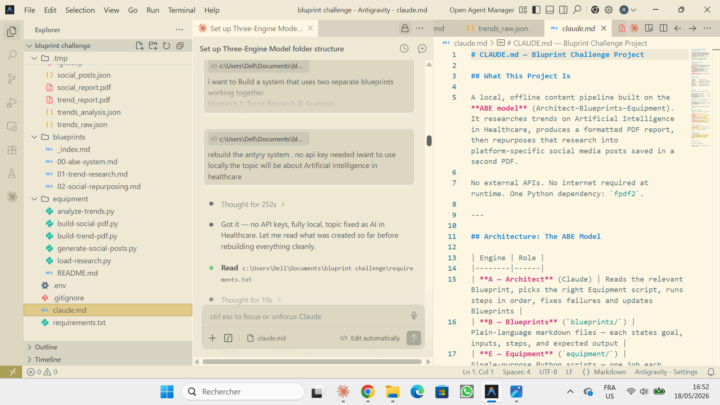
Task: Toggle the bottom panel layout button
Action: (550, 10)
